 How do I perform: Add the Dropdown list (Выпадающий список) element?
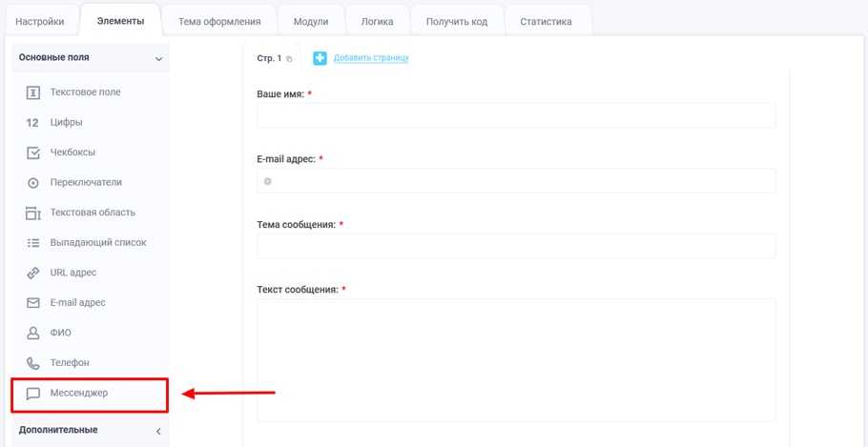(97, 243)
